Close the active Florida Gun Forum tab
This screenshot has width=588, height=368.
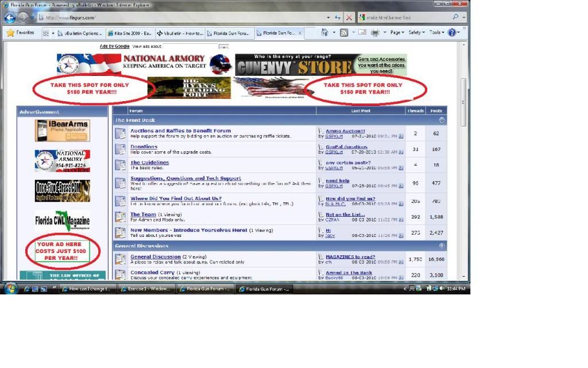pyautogui.click(x=300, y=33)
